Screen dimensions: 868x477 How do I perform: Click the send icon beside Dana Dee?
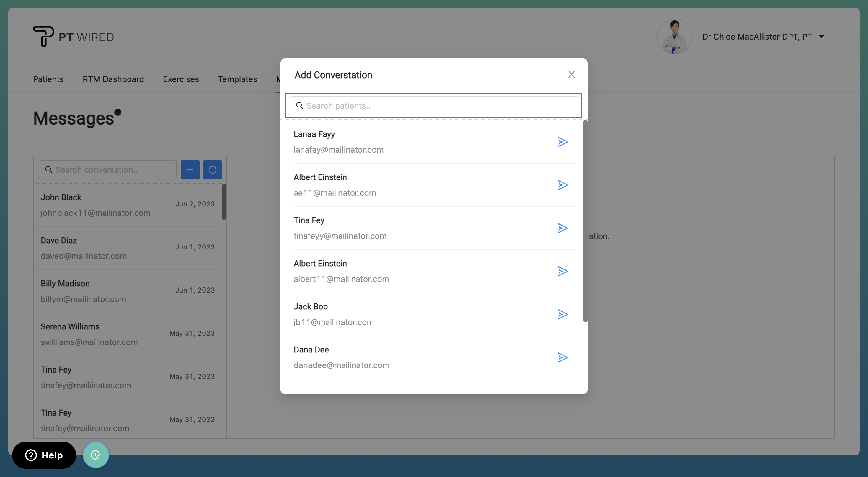[563, 357]
